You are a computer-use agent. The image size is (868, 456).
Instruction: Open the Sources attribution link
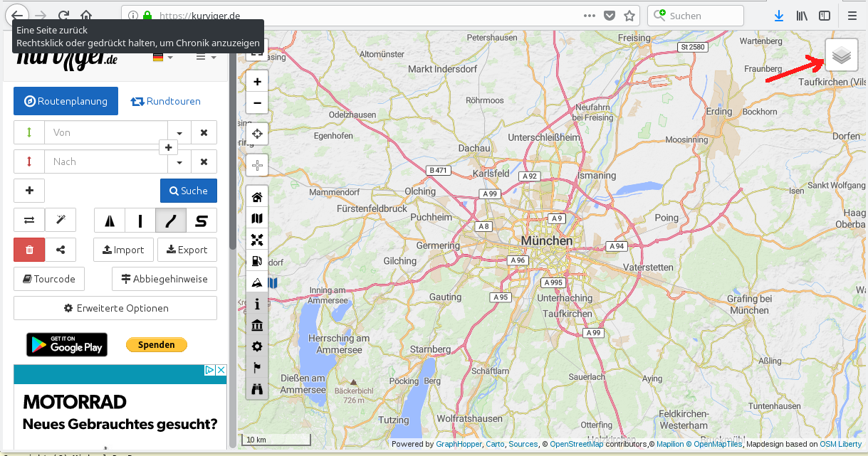tap(523, 444)
